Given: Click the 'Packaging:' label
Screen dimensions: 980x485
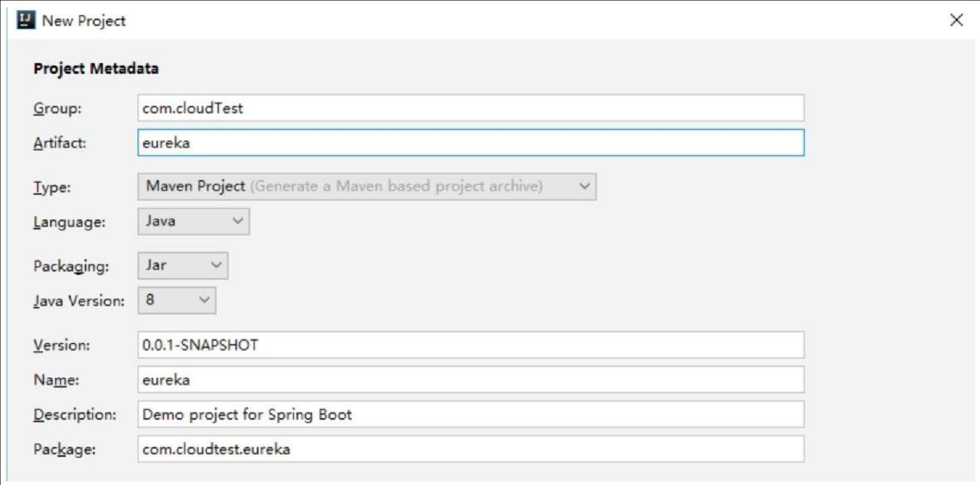Looking at the screenshot, I should point(71,266).
